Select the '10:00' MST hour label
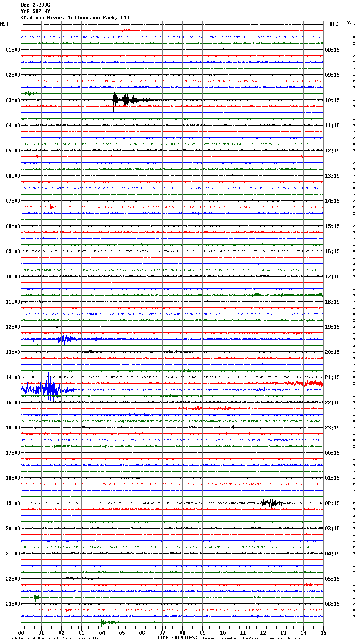 13,277
